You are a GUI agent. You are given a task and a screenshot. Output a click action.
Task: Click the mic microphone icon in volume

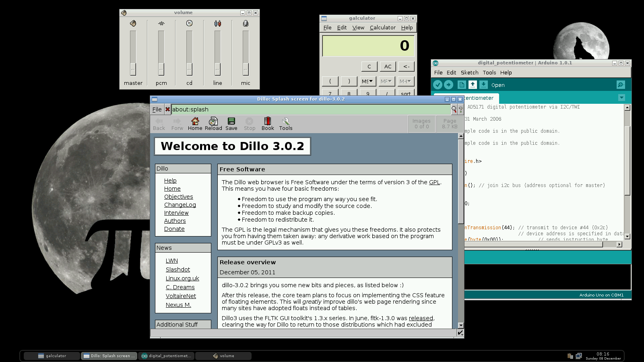246,23
